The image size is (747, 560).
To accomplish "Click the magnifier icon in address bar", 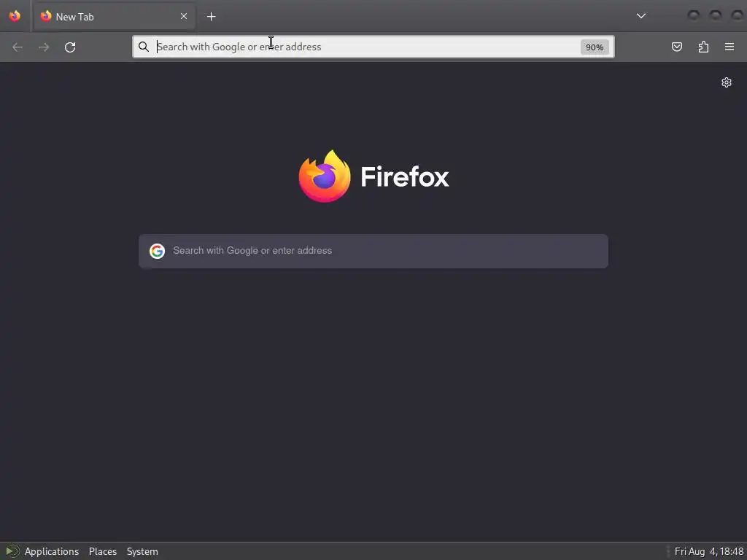I will pyautogui.click(x=144, y=47).
